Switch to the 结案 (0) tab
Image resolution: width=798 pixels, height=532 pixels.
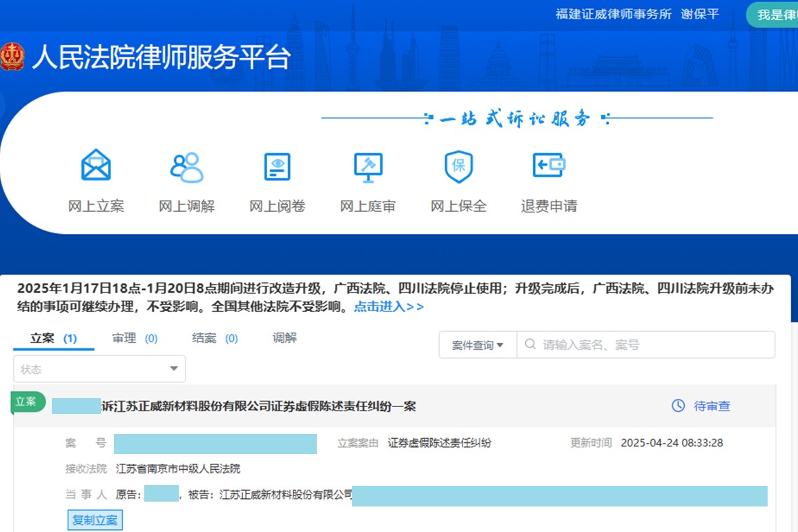(x=215, y=338)
